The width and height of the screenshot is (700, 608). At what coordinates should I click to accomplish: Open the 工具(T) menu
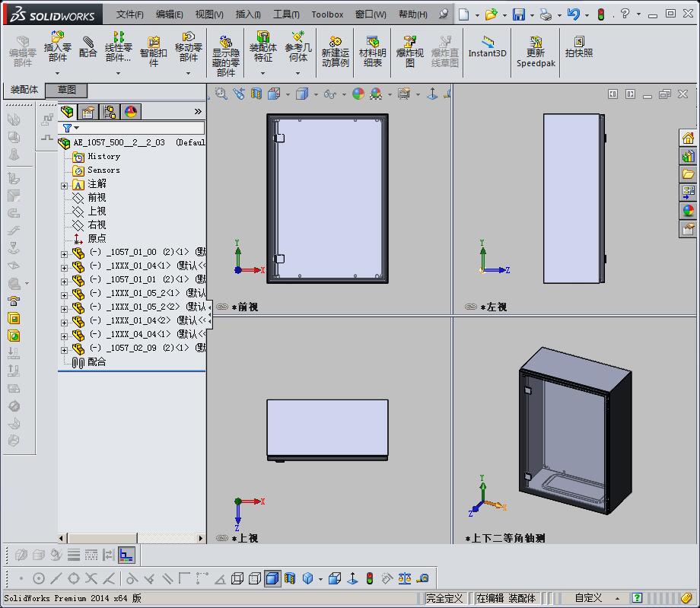[x=286, y=14]
